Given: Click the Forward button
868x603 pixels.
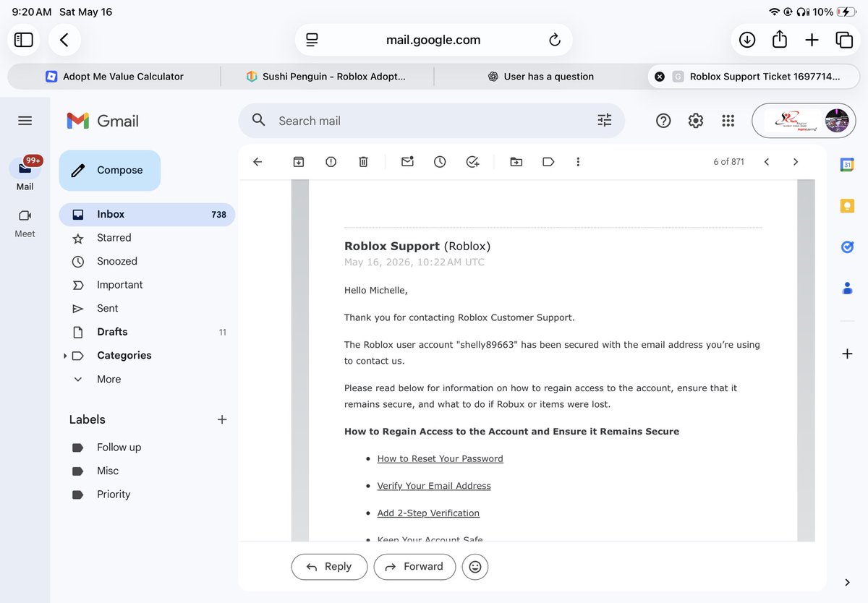Looking at the screenshot, I should click(414, 567).
